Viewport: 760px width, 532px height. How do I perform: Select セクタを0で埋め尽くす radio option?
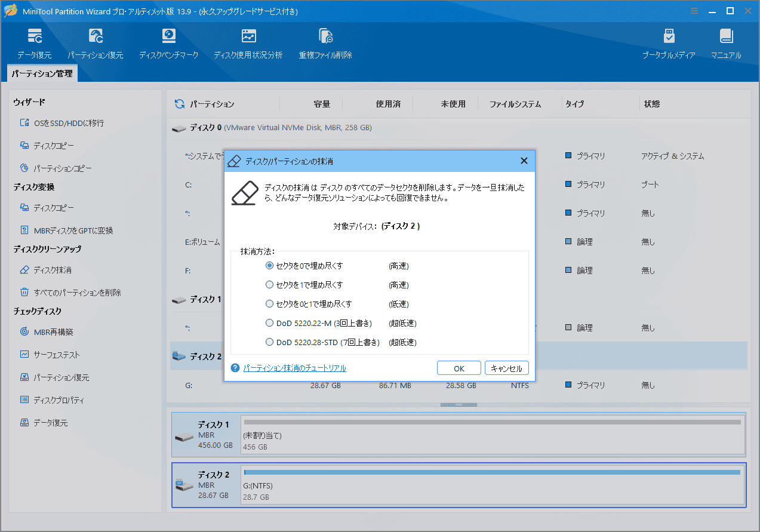coord(304,266)
